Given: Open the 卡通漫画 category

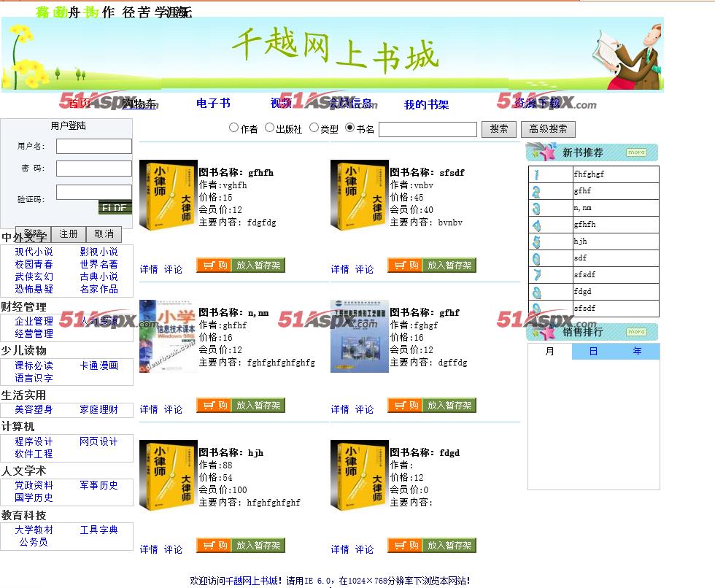Looking at the screenshot, I should click(x=98, y=365).
